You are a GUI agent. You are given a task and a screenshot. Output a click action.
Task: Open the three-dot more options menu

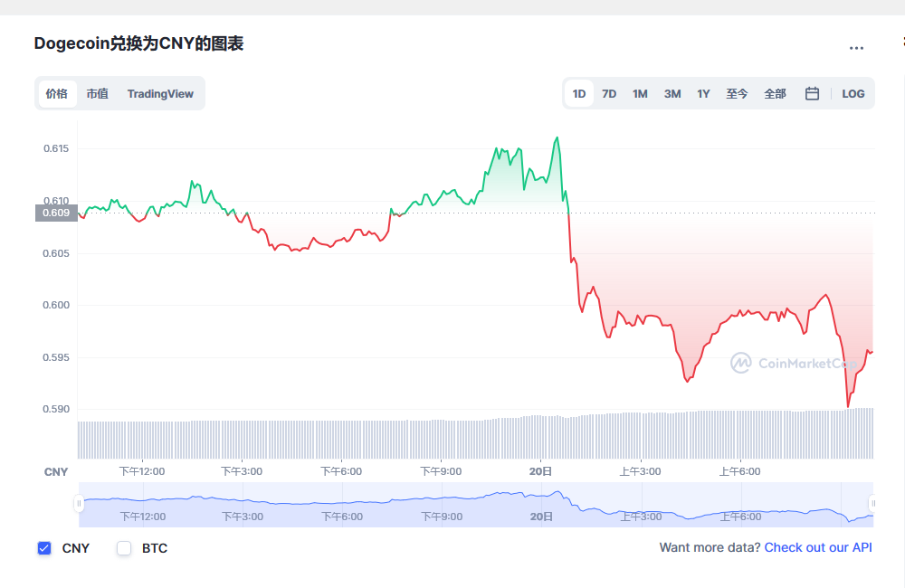pyautogui.click(x=856, y=48)
